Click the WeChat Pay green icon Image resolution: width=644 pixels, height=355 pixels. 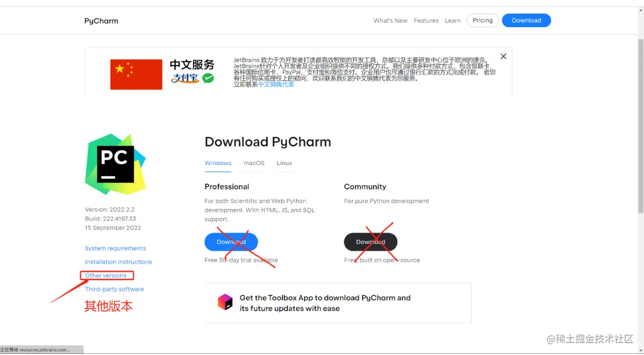point(208,78)
